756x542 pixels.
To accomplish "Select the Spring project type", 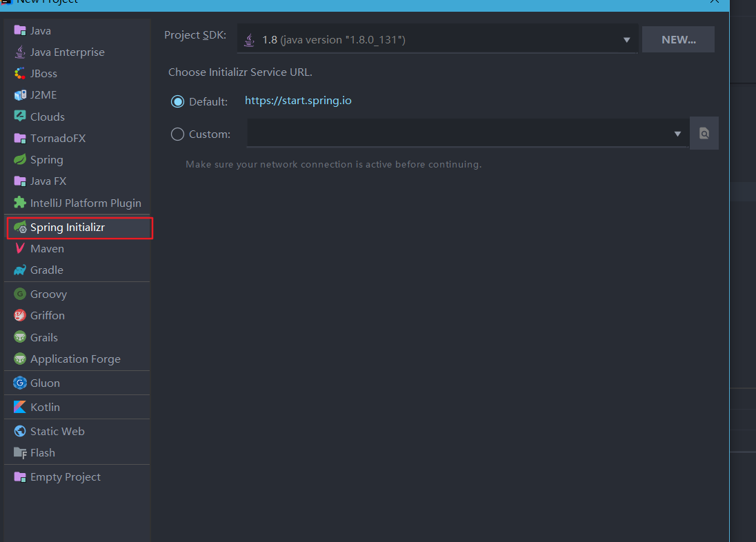I will point(77,159).
